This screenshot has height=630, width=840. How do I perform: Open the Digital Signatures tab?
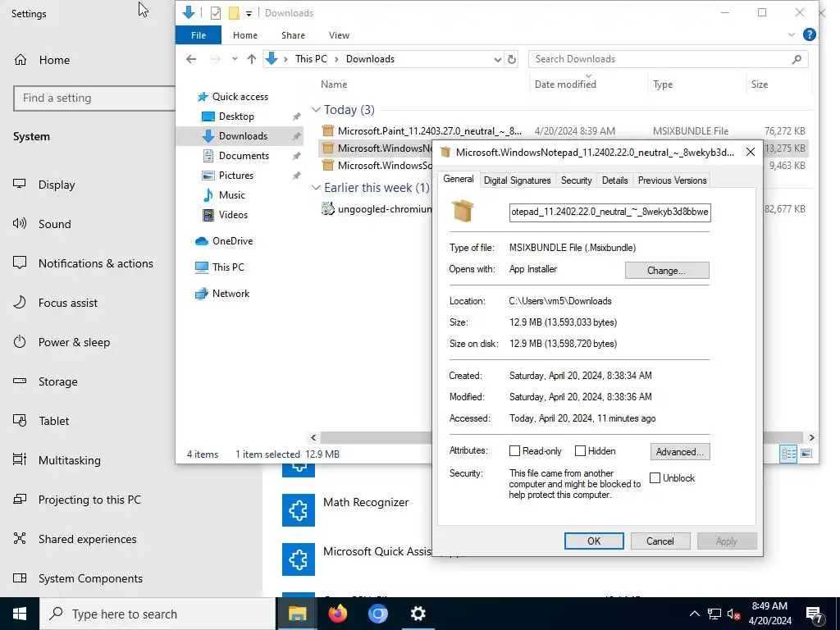tap(517, 180)
